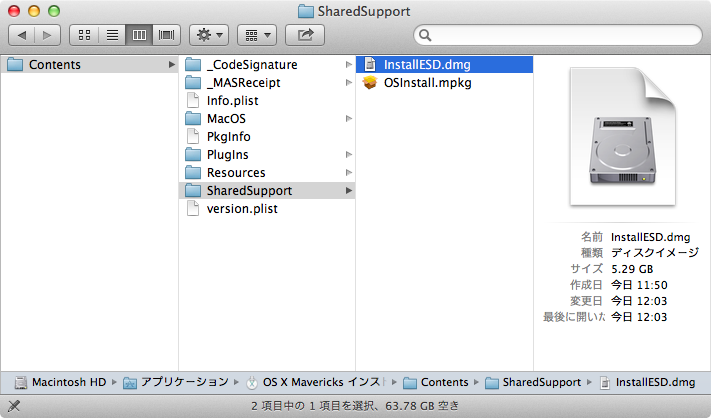This screenshot has width=711, height=418.
Task: Click the Info.plist document icon
Action: (193, 101)
